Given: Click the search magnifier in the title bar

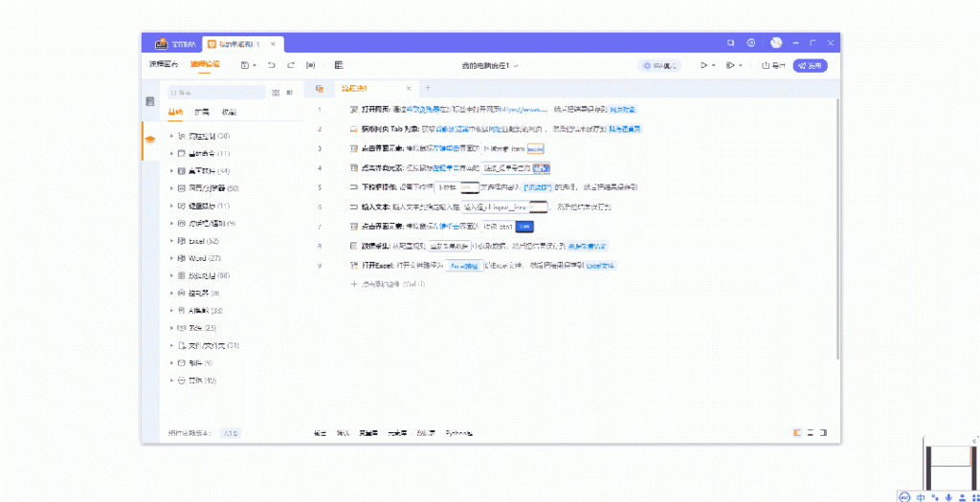Looking at the screenshot, I should tap(731, 43).
